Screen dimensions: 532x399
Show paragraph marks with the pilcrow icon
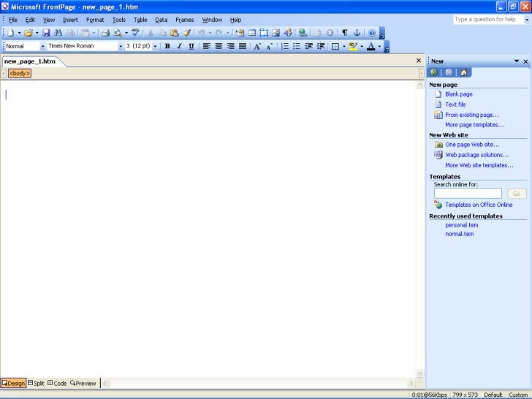click(345, 33)
